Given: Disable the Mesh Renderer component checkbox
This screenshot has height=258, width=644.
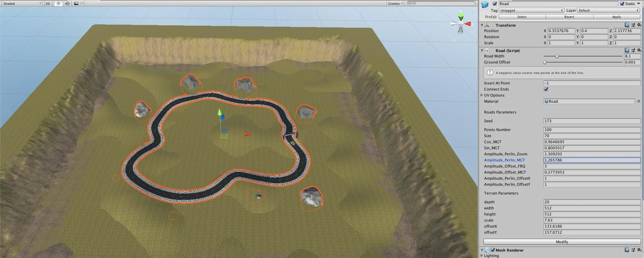Looking at the screenshot, I should [x=493, y=250].
